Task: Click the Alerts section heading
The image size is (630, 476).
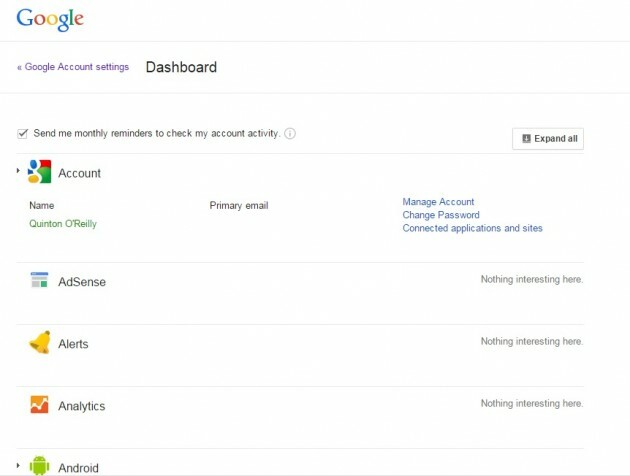Action: point(73,344)
